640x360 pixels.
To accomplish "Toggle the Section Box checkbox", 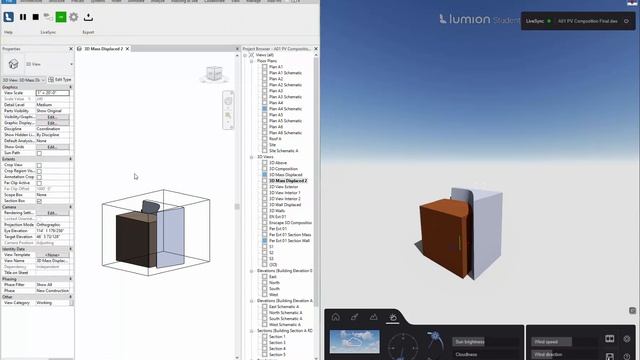I will [39, 201].
